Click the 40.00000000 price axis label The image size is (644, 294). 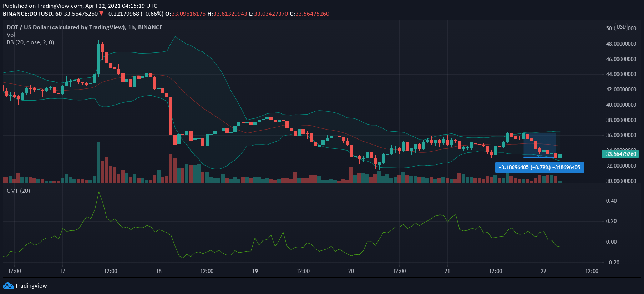pos(621,105)
